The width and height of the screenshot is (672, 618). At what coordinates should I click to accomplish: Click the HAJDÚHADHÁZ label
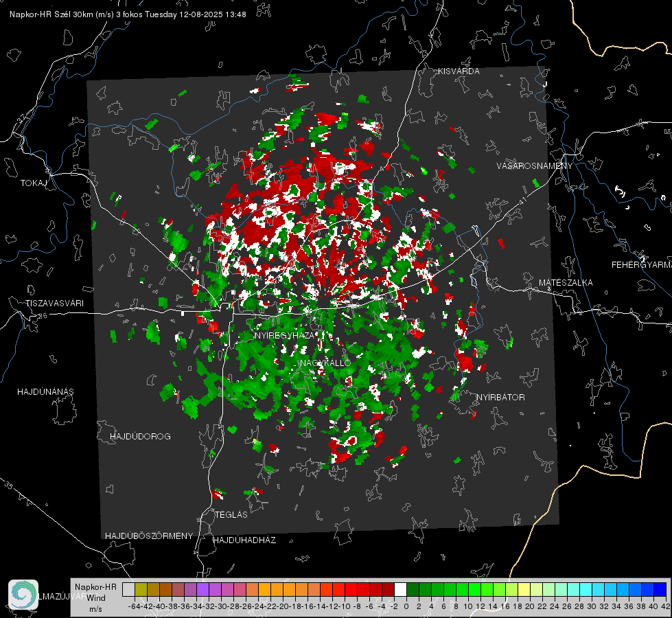(x=244, y=540)
